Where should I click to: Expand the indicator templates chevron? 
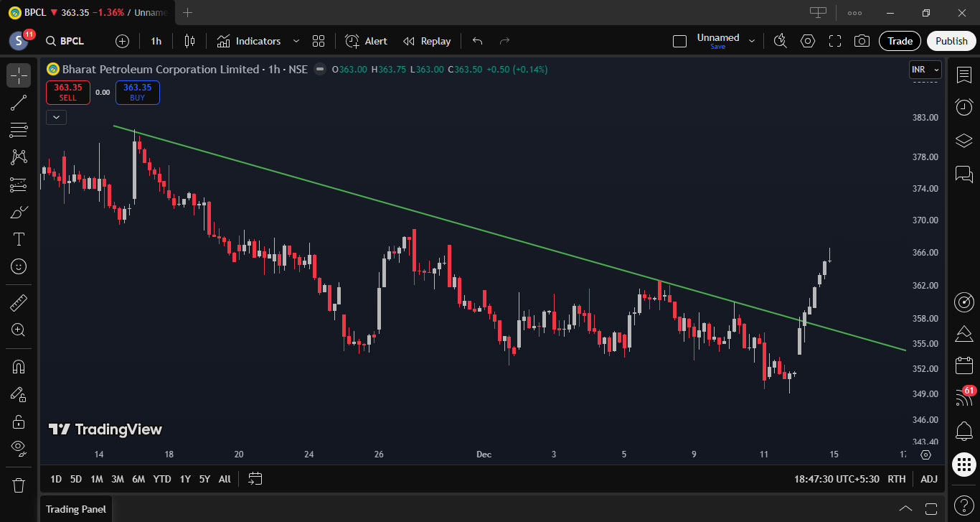point(296,41)
